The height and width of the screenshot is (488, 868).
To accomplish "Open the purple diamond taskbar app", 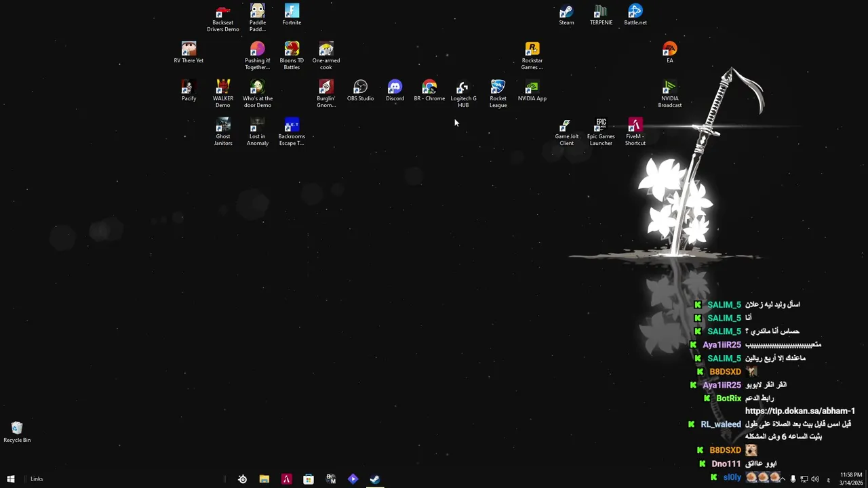I will tap(353, 479).
